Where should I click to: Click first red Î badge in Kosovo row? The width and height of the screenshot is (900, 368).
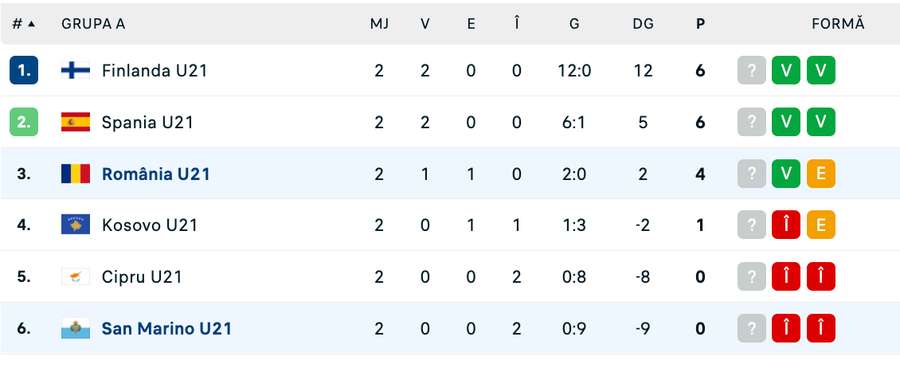786,225
